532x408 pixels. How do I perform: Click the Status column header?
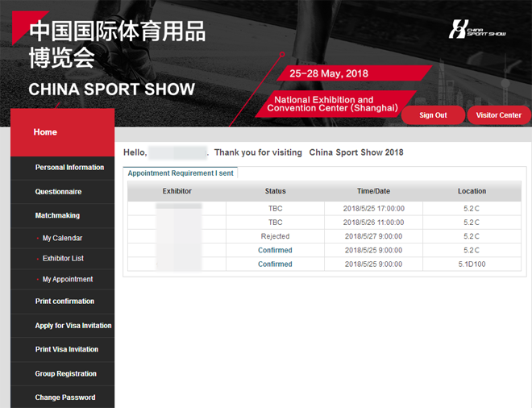[275, 192]
